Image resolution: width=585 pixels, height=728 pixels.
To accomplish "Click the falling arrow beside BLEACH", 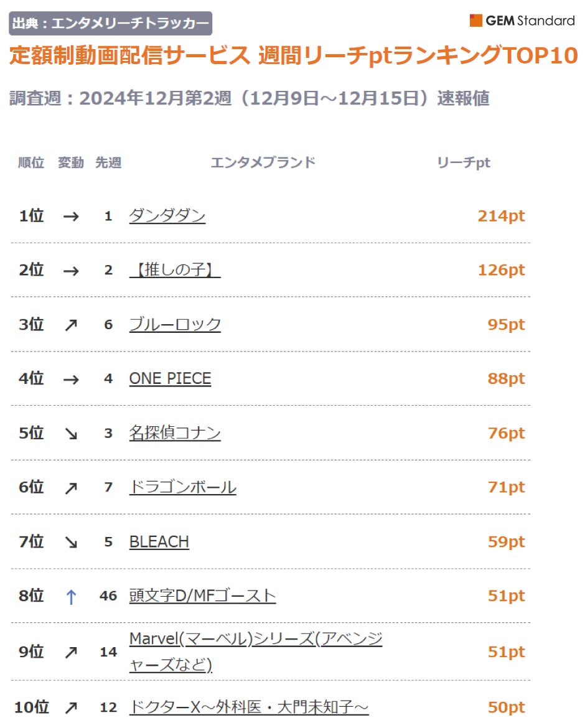I will coord(71,542).
